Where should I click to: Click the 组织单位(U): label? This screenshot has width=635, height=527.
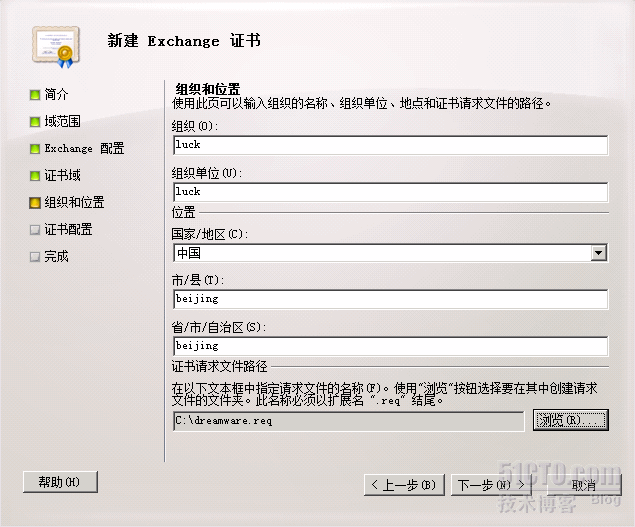(x=207, y=173)
